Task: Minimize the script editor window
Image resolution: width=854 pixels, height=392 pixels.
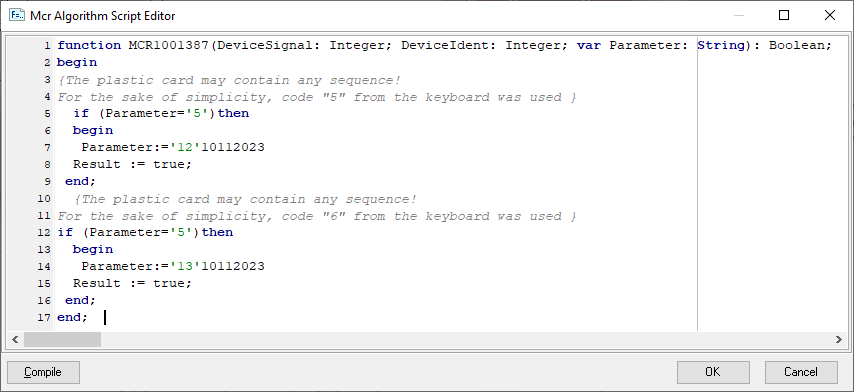Action: coord(739,15)
